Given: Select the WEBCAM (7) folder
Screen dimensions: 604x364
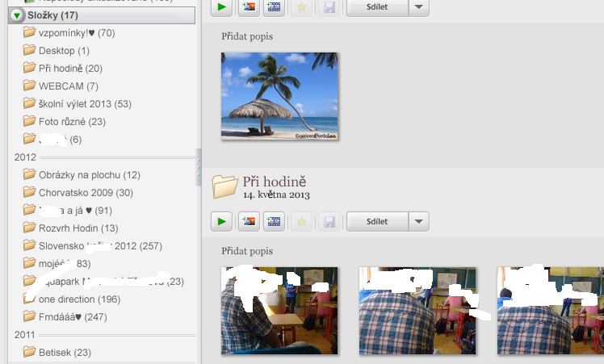Looking at the screenshot, I should 69,86.
